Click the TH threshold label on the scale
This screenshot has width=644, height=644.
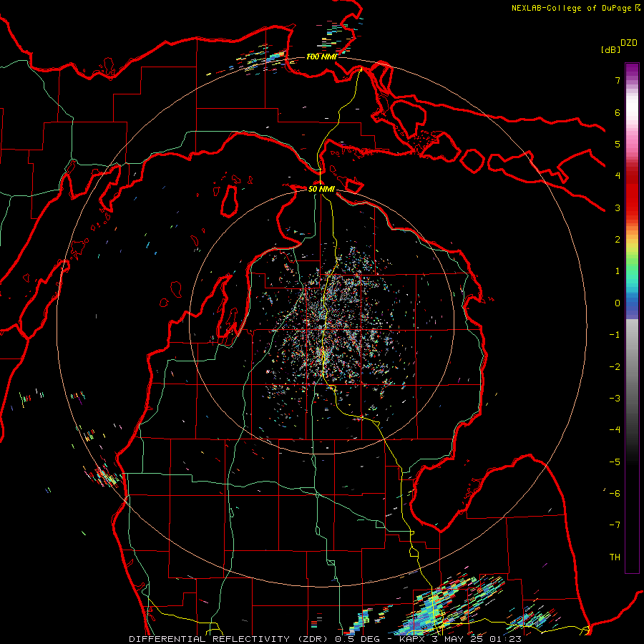(x=615, y=557)
